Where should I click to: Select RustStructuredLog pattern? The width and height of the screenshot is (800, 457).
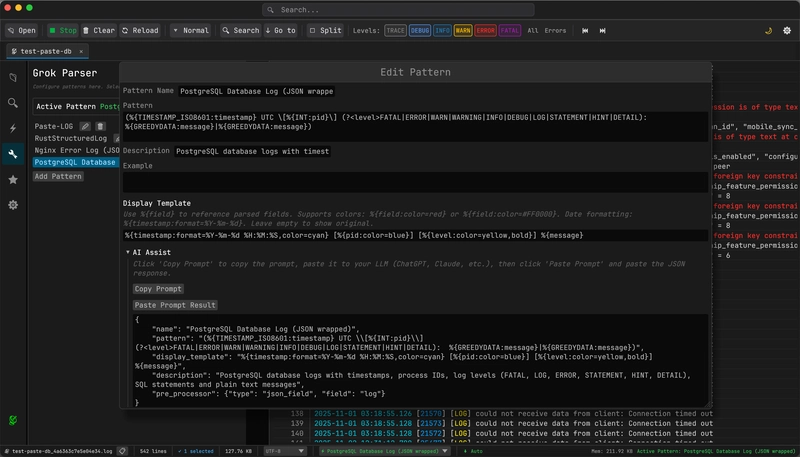70,138
